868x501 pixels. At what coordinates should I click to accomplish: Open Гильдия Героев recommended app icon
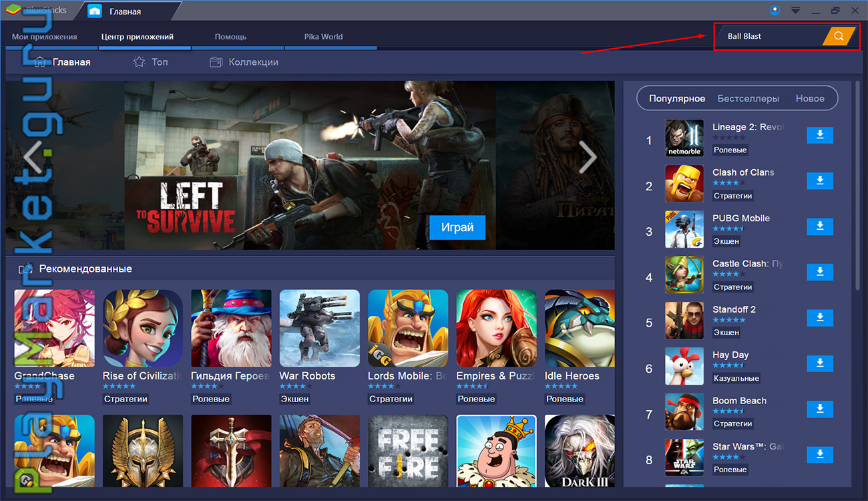click(x=231, y=329)
